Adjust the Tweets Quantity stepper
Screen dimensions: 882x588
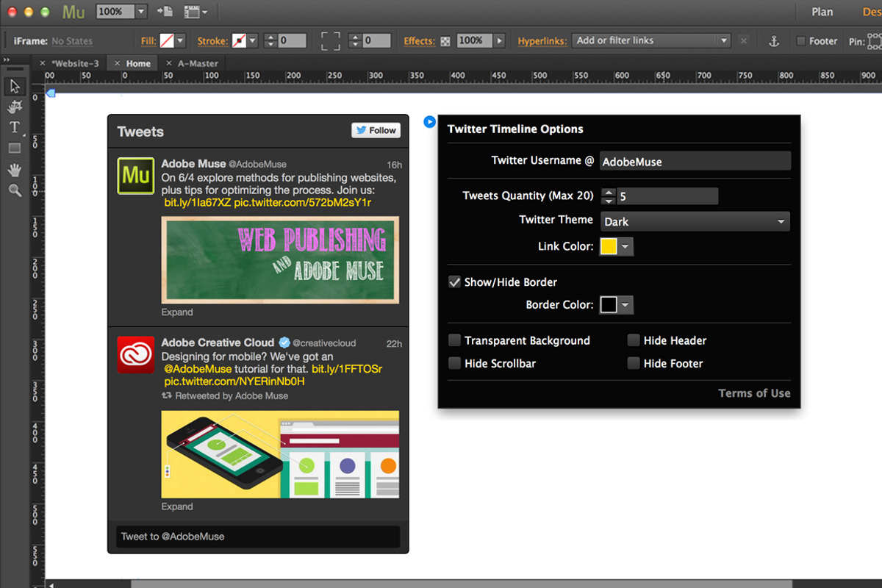pos(609,196)
